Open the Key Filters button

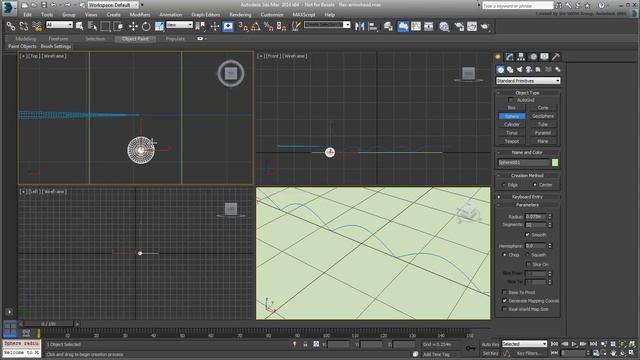[x=529, y=353]
